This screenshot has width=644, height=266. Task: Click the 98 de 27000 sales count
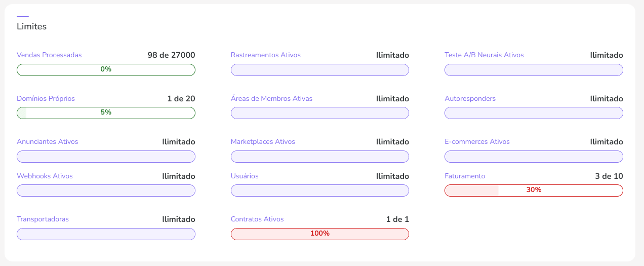(x=171, y=55)
